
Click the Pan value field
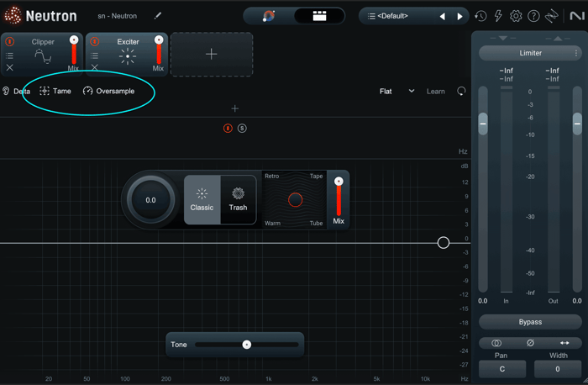click(x=502, y=369)
